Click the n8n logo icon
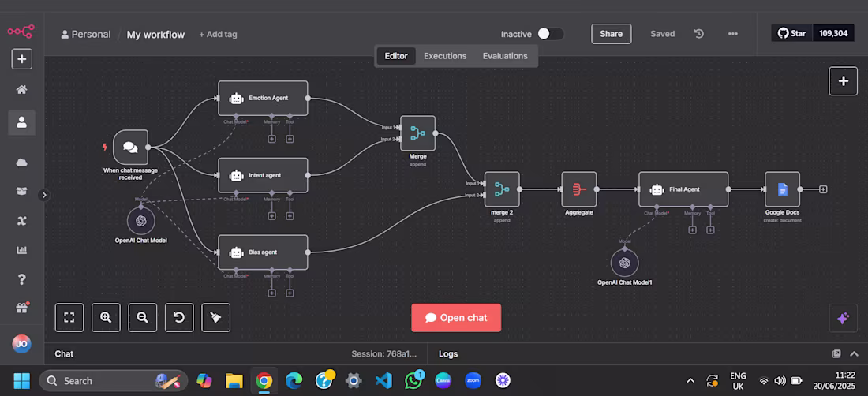868x396 pixels. pyautogui.click(x=21, y=31)
